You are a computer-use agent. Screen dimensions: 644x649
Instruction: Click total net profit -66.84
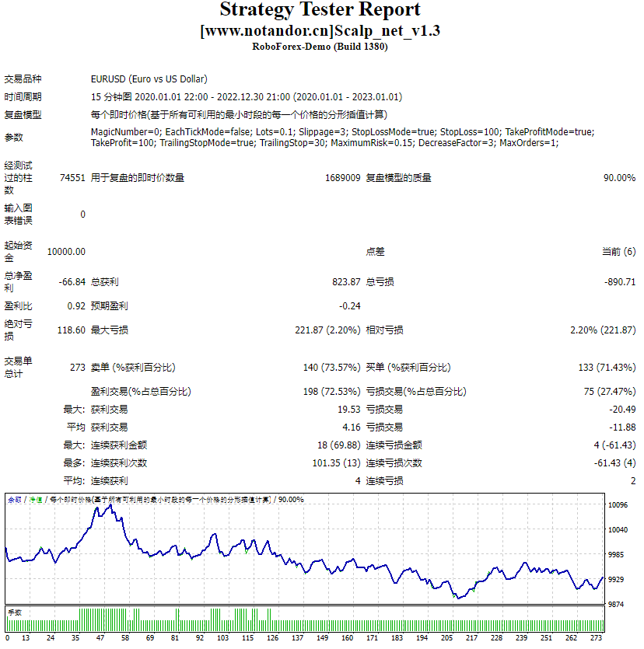72,282
